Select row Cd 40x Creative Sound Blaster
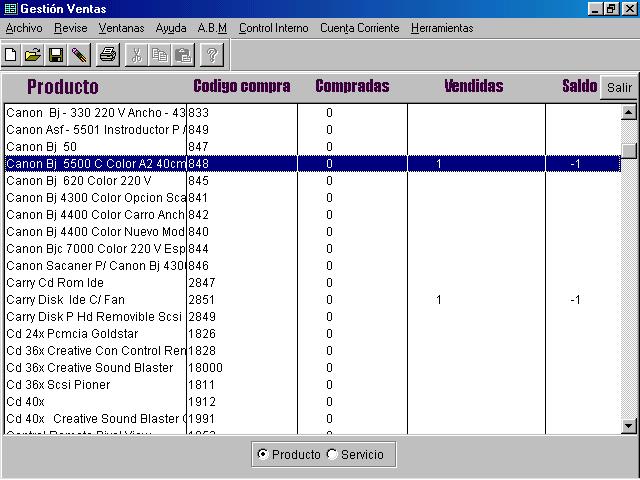 (312, 419)
